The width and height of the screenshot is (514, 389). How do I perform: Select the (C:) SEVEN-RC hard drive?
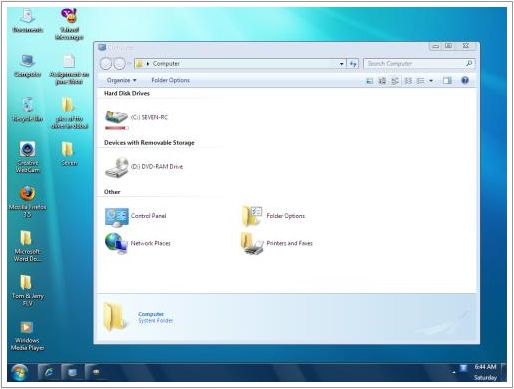click(x=136, y=119)
